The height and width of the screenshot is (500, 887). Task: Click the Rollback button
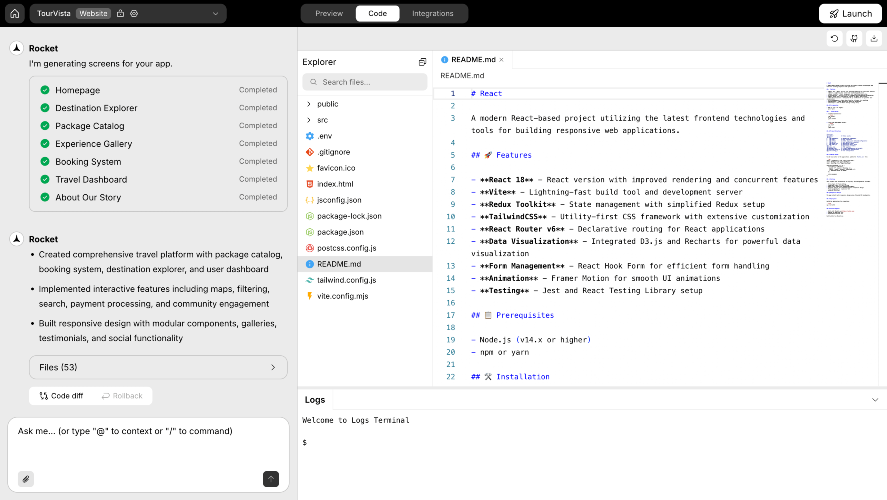(x=122, y=396)
